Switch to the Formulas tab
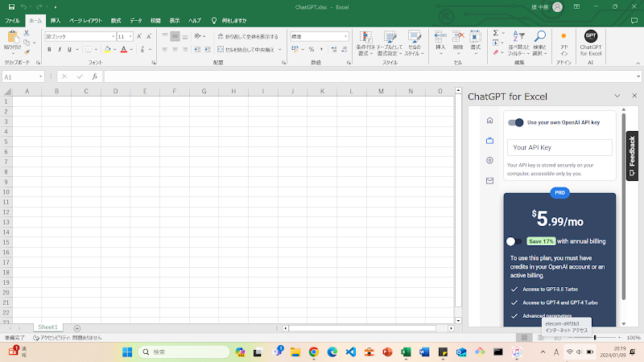The width and height of the screenshot is (644, 362). point(116,21)
